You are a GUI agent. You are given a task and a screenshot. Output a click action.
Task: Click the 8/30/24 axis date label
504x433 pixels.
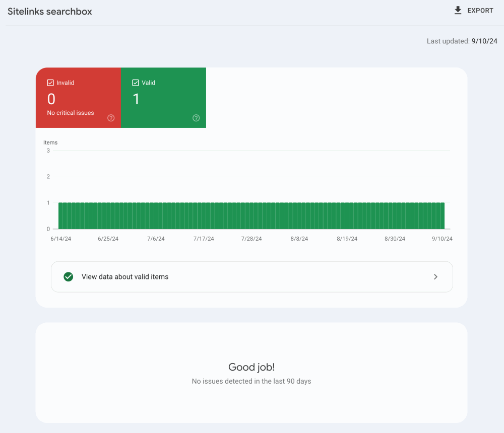395,239
